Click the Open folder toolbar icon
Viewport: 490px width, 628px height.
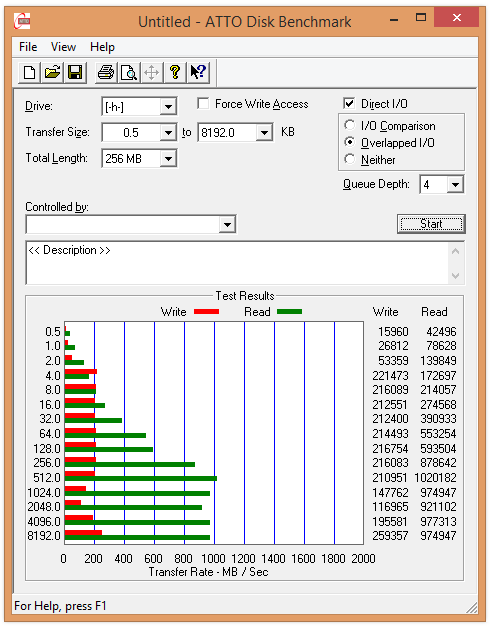pos(52,72)
